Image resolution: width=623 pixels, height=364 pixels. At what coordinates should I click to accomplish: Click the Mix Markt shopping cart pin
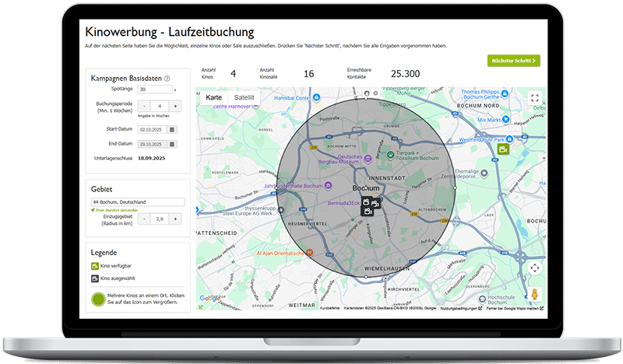pos(505,119)
